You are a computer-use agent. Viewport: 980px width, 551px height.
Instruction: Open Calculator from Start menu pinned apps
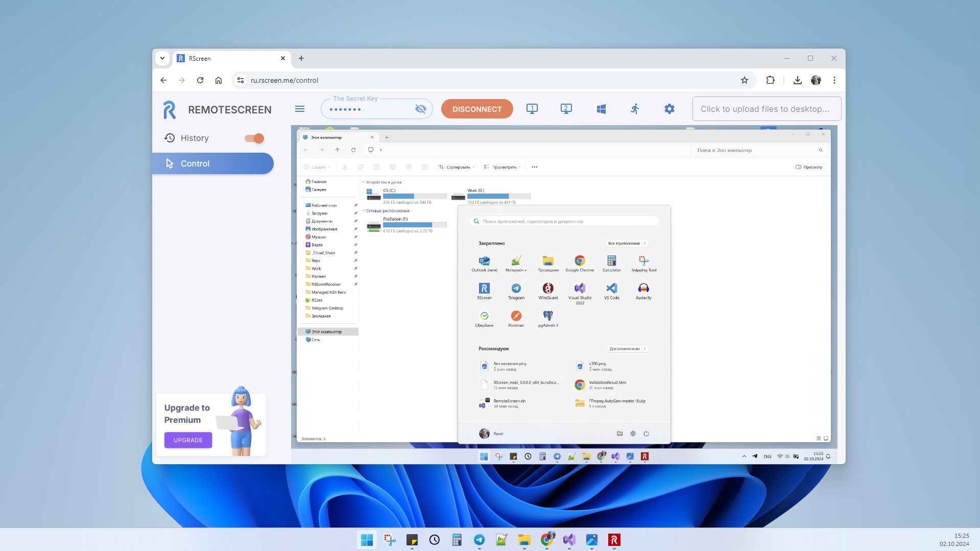pyautogui.click(x=611, y=264)
